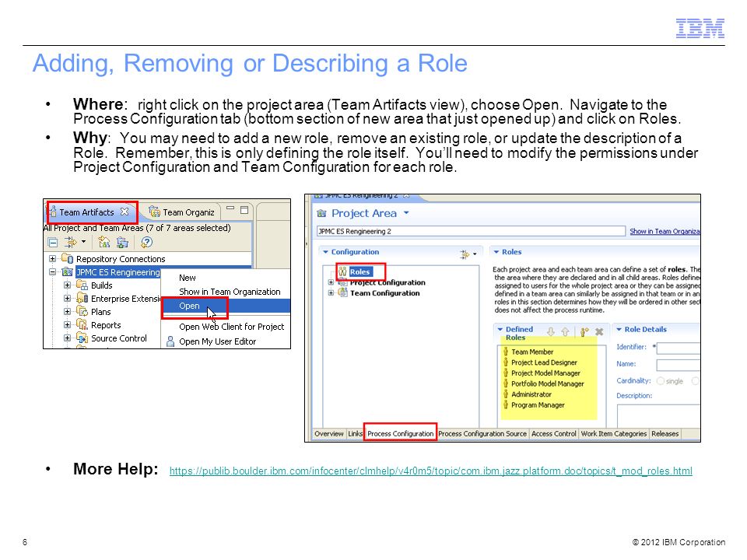Screen dimensions: 747x560
Task: Select JPMC ES Rengineering in the tree
Action: coord(117,272)
